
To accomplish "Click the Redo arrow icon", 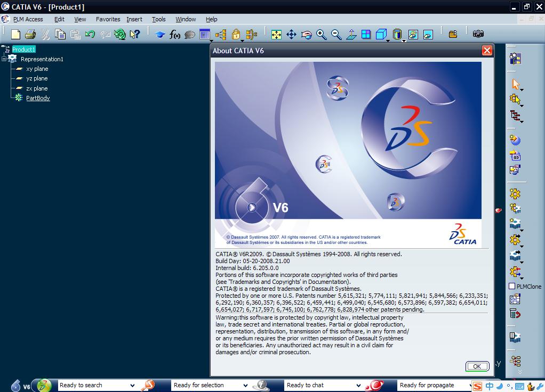I will (105, 34).
